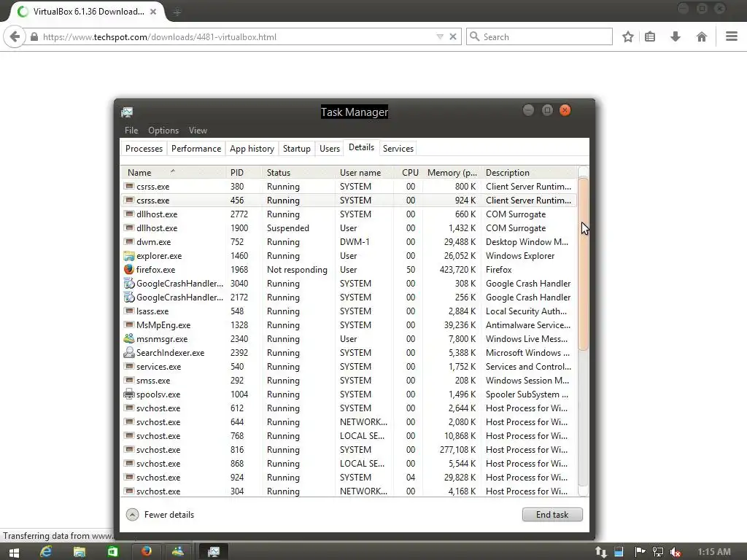Screen dimensions: 747x560
Task: Click the 'Suspended' status for dllhost.exe
Action: click(287, 227)
